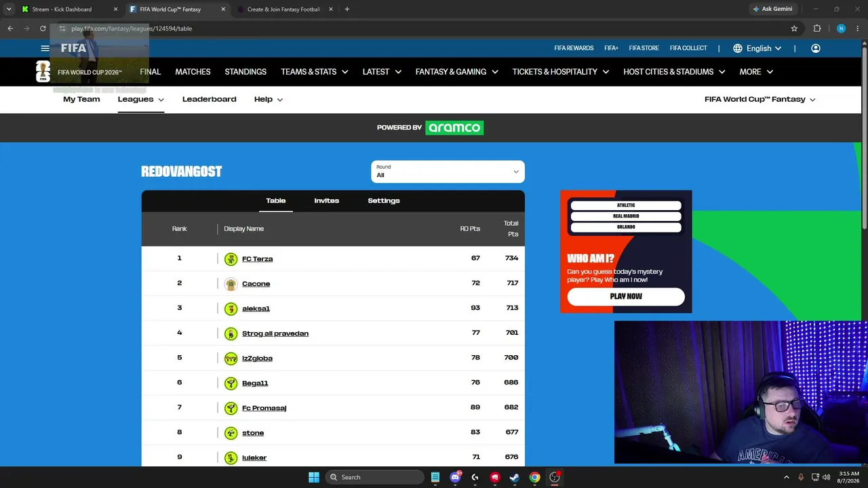Click the FIFA World Cup 2026 trophy logo
This screenshot has width=868, height=488.
point(43,71)
